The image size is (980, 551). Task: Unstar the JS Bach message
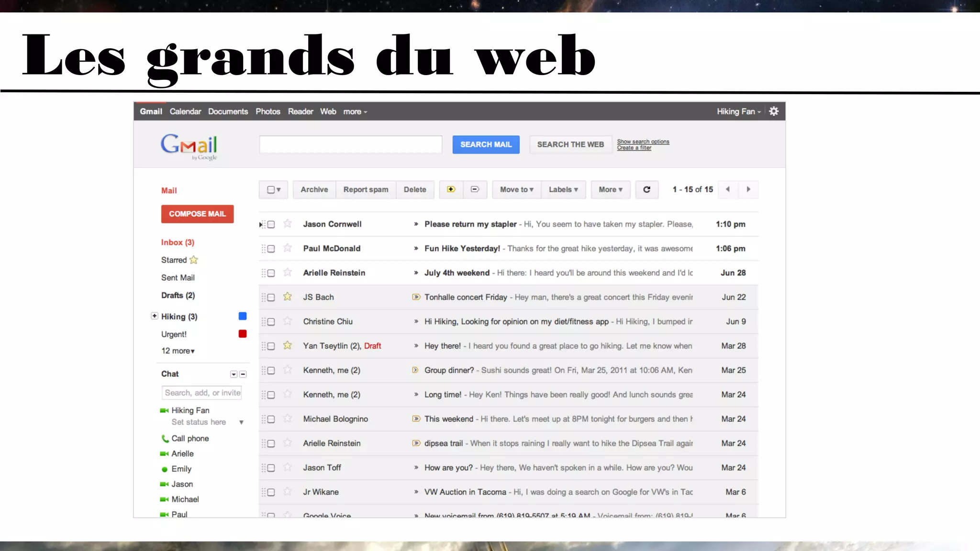287,297
